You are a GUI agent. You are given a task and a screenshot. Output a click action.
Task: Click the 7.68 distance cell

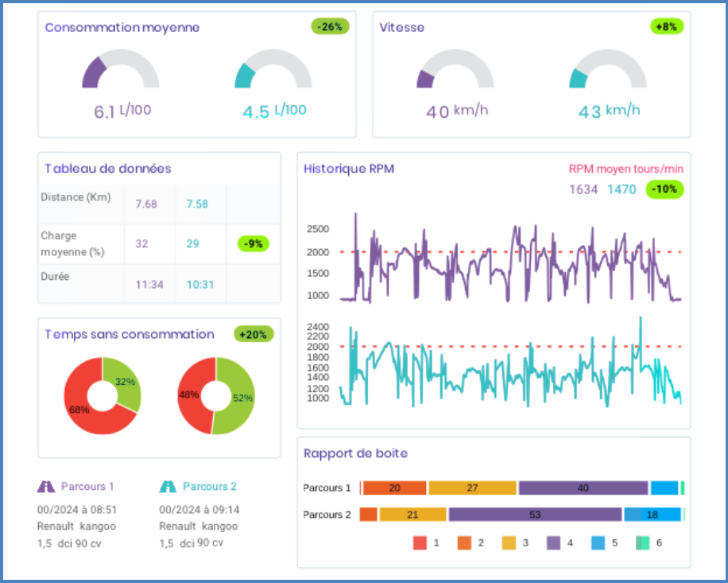point(146,204)
